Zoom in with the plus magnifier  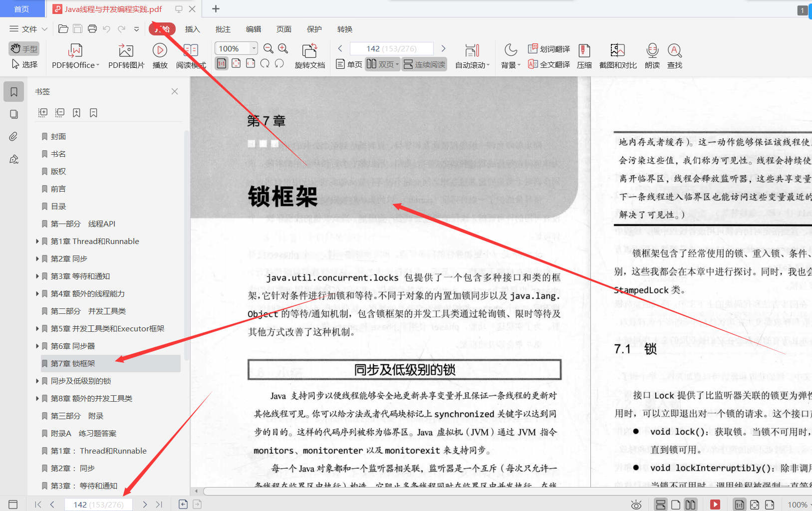pos(283,48)
